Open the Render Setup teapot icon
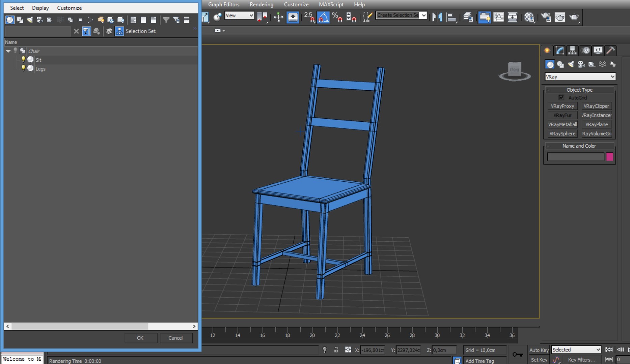This screenshot has height=364, width=630. coord(546,17)
